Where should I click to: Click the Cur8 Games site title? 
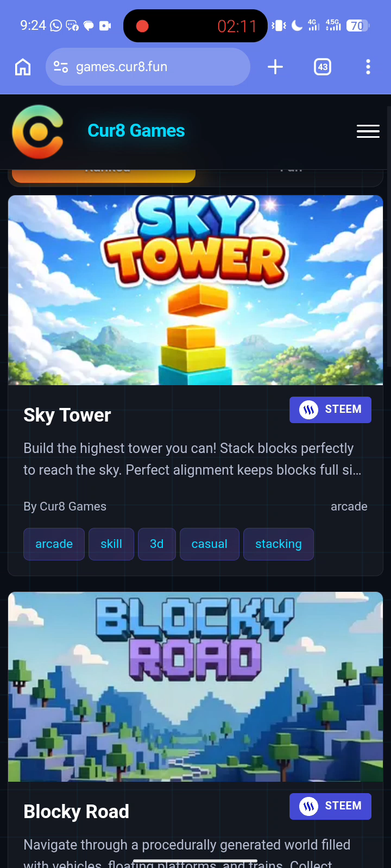tap(136, 131)
